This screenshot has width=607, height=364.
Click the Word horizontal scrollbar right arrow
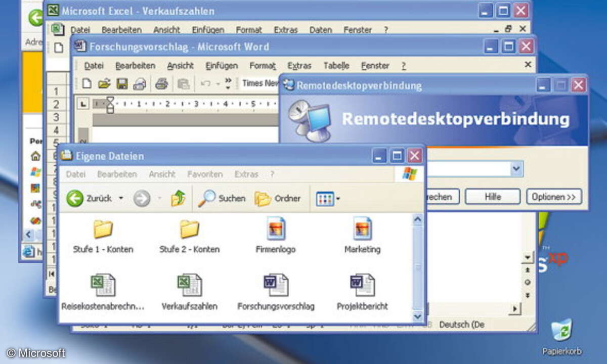click(x=515, y=309)
